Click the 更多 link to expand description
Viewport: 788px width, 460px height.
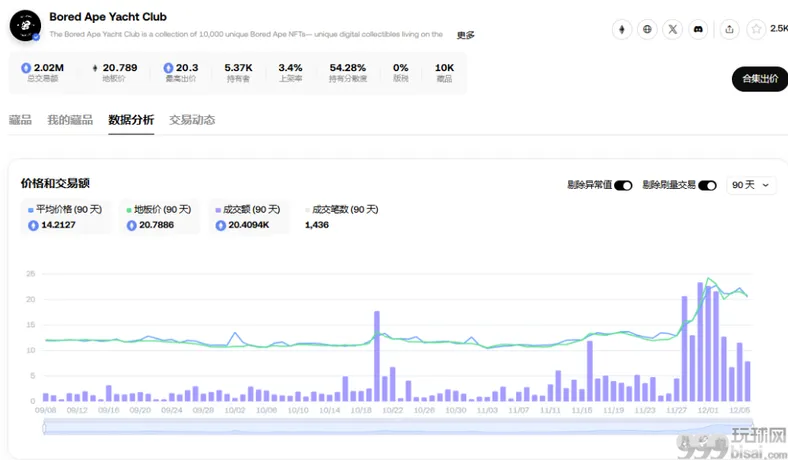click(465, 35)
